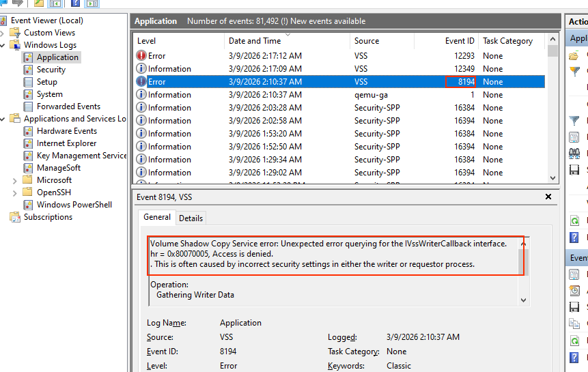Click Copy icon in Event actions section

(574, 324)
